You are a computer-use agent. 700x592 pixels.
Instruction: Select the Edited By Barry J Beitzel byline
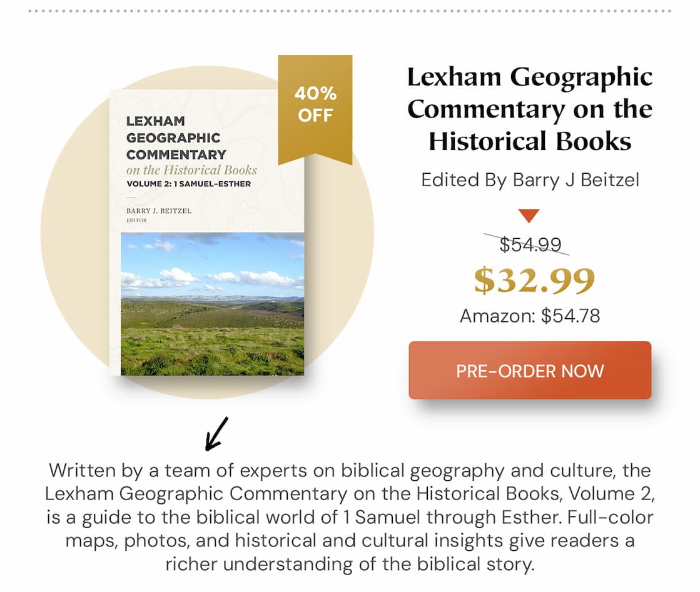[530, 181]
